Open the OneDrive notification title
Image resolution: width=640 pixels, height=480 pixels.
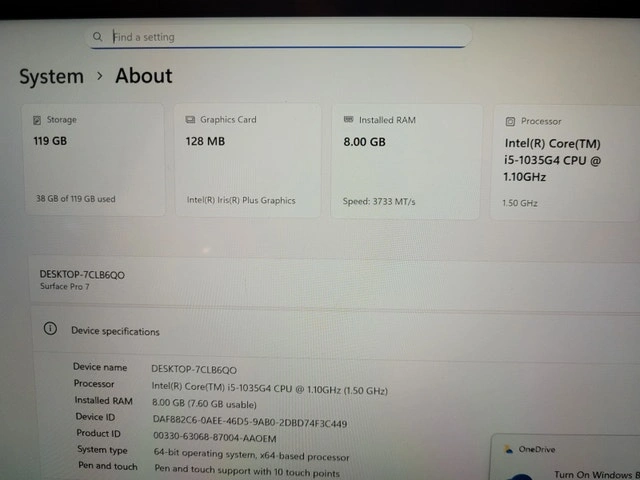click(x=538, y=450)
